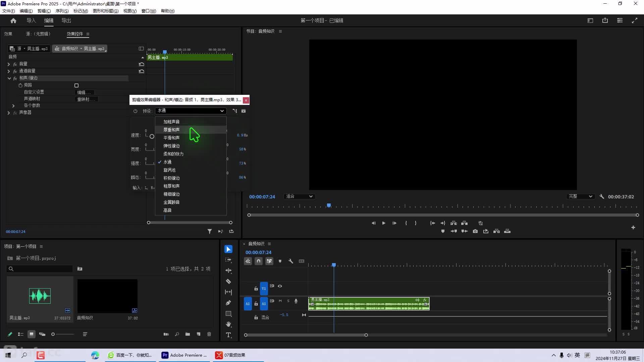Select the Slip tool
644x362 pixels.
pos(228,292)
